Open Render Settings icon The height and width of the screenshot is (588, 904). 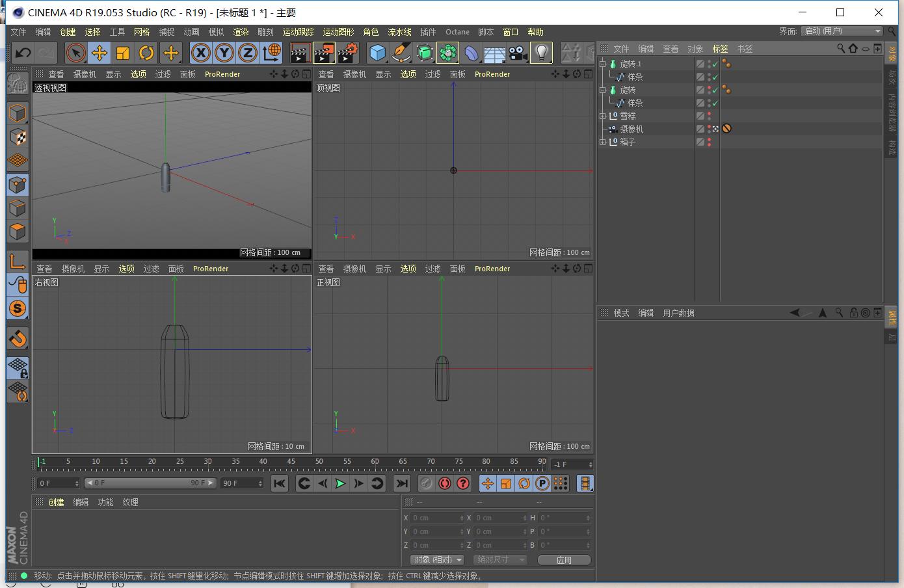click(x=348, y=53)
